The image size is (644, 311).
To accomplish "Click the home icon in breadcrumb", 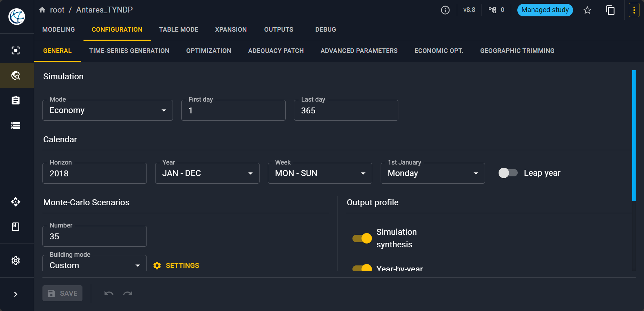I will (x=42, y=10).
